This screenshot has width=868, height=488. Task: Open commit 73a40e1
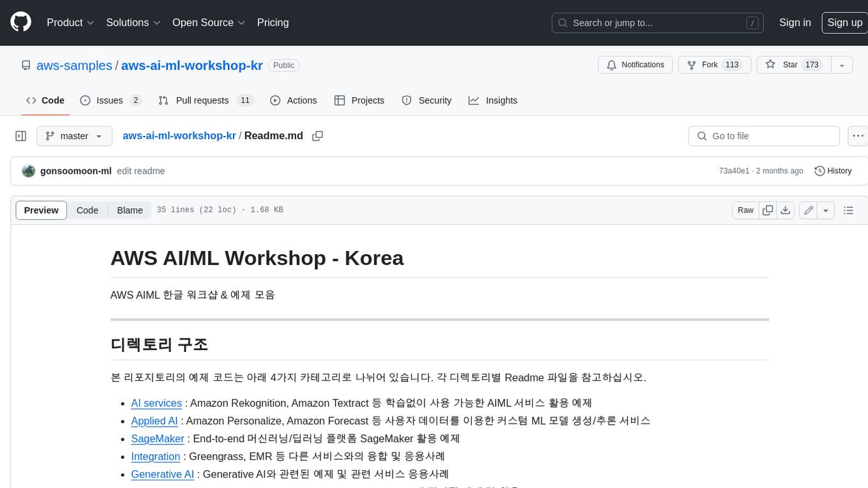click(734, 171)
